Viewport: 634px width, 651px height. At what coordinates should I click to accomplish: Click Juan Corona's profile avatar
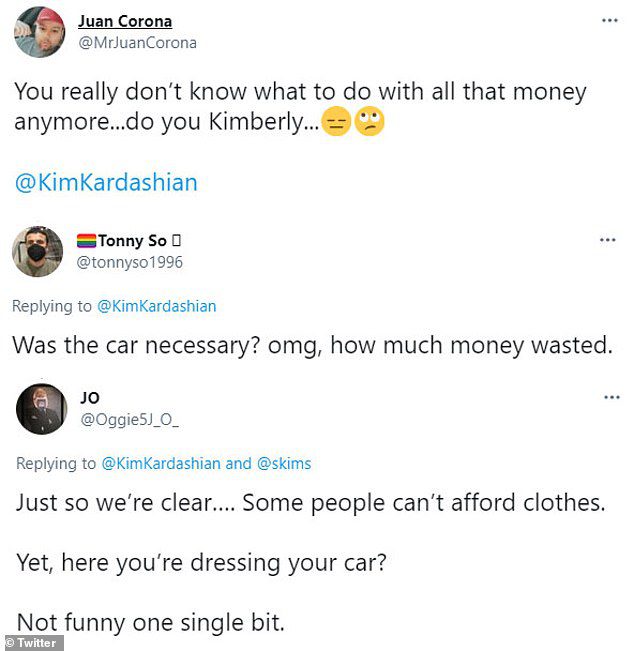pos(40,32)
